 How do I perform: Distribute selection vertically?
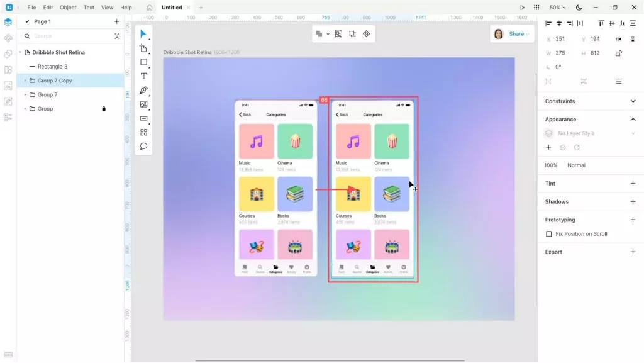pyautogui.click(x=633, y=23)
